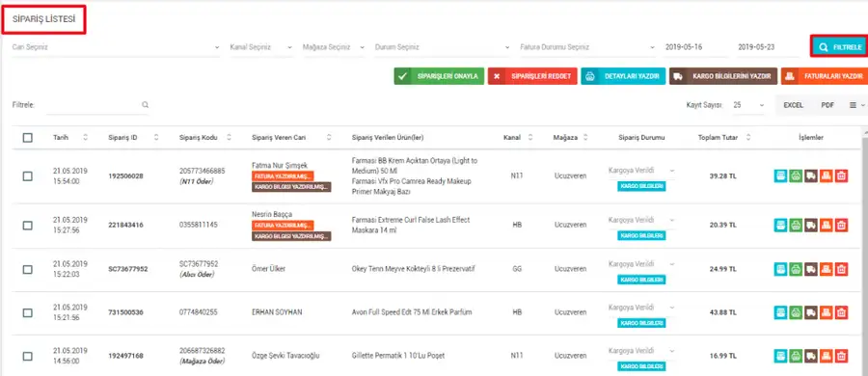Sort by the Sipariş Kodu column header
The image size is (868, 376).
click(206, 137)
